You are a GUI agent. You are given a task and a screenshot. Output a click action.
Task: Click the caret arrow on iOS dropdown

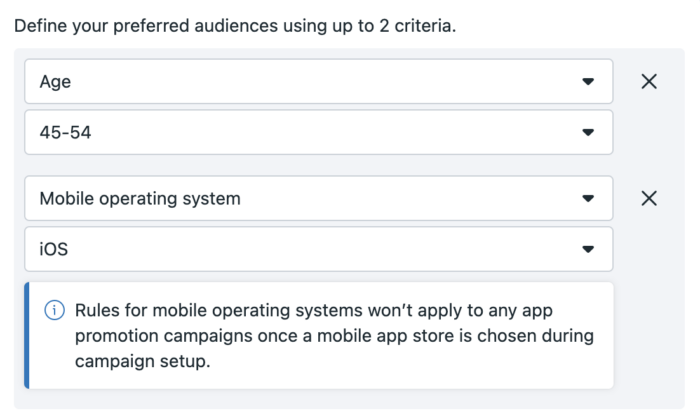[x=588, y=249]
